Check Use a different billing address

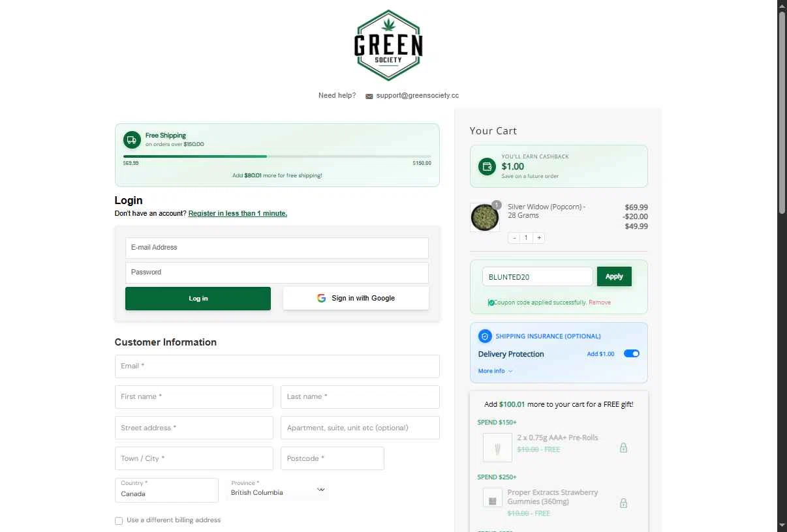click(119, 521)
